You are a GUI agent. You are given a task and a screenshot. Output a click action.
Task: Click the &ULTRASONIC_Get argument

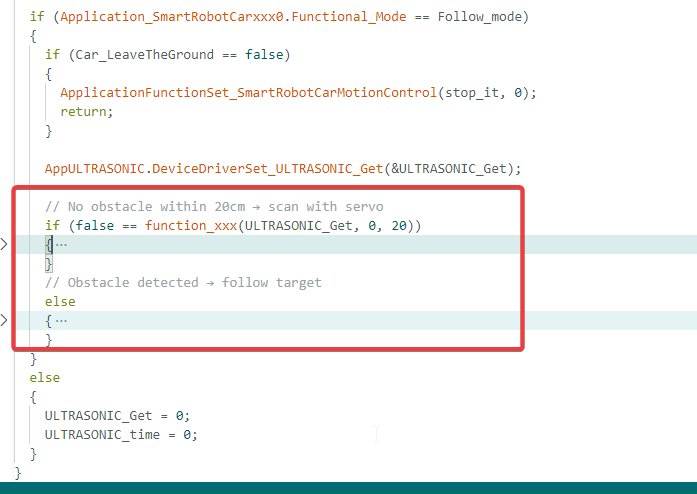tap(449, 169)
